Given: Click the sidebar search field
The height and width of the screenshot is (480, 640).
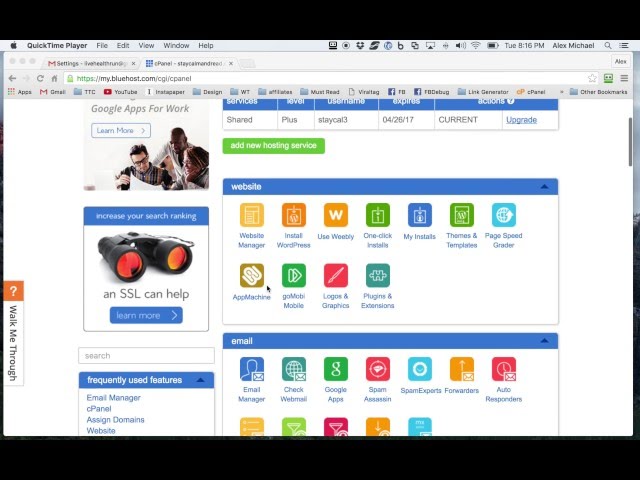Looking at the screenshot, I should [x=146, y=356].
